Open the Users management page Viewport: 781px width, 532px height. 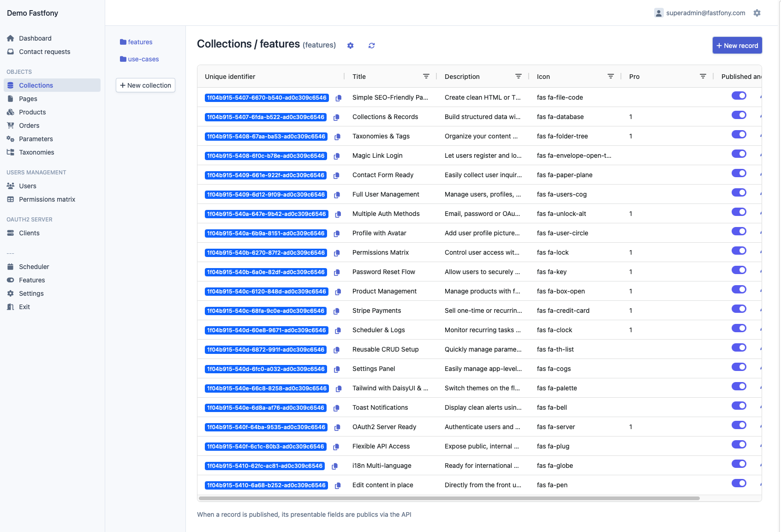click(x=52, y=186)
